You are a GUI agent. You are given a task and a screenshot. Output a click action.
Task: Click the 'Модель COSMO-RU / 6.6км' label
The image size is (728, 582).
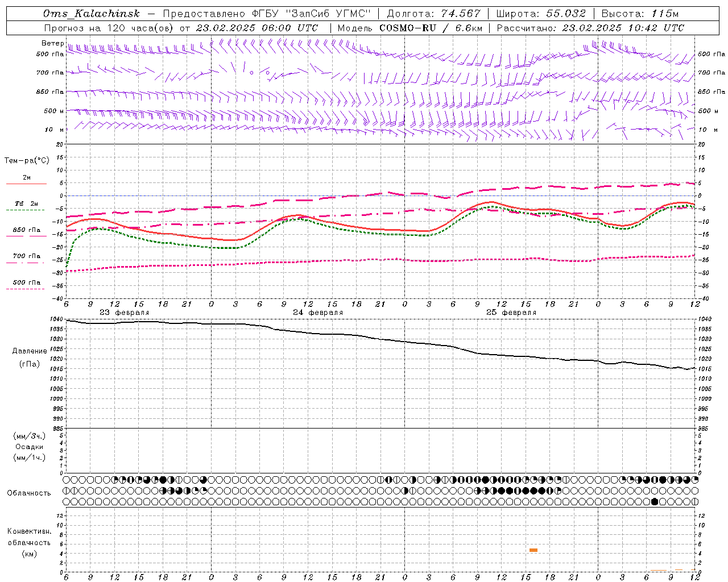(x=410, y=28)
